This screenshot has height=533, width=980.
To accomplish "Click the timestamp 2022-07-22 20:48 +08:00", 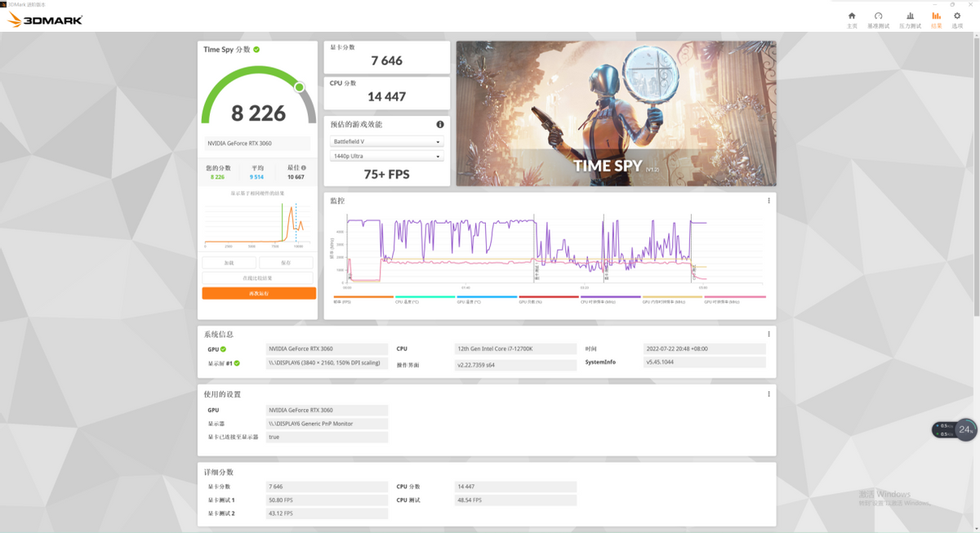I will tap(704, 349).
